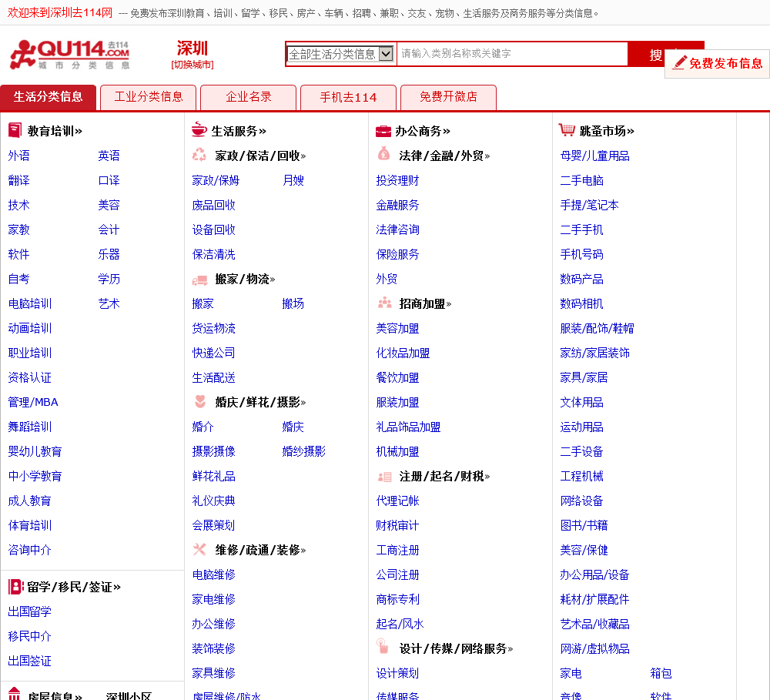Open the 快递公司 link
The width and height of the screenshot is (770, 700).
(x=213, y=353)
